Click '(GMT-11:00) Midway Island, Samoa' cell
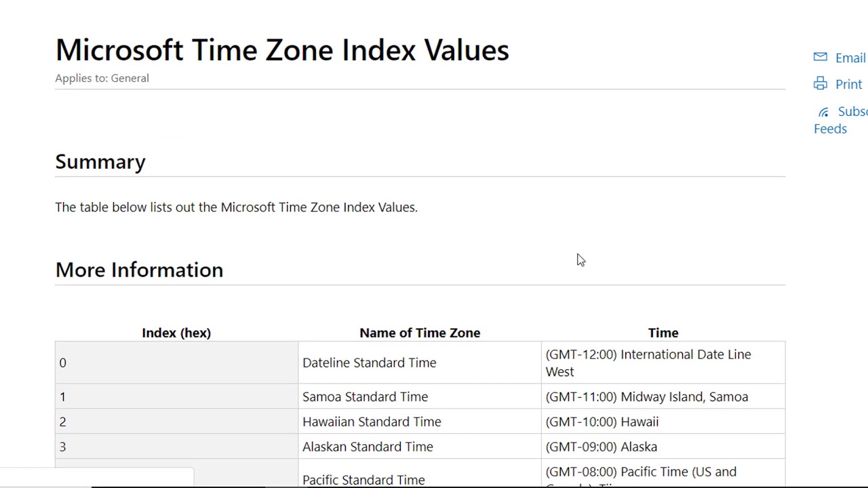This screenshot has width=868, height=488. (663, 396)
